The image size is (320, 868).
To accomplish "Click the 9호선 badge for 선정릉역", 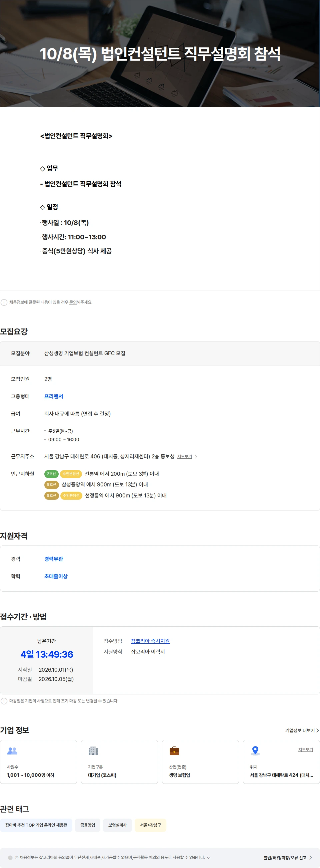I will point(51,495).
